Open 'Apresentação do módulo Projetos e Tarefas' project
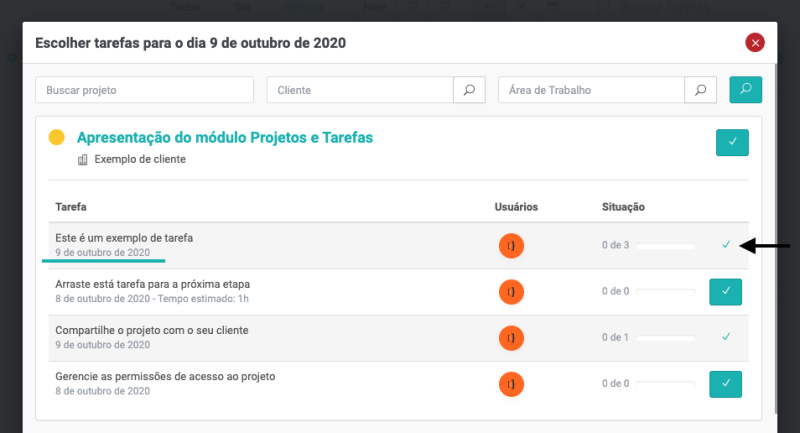This screenshot has height=433, width=800. coord(225,137)
